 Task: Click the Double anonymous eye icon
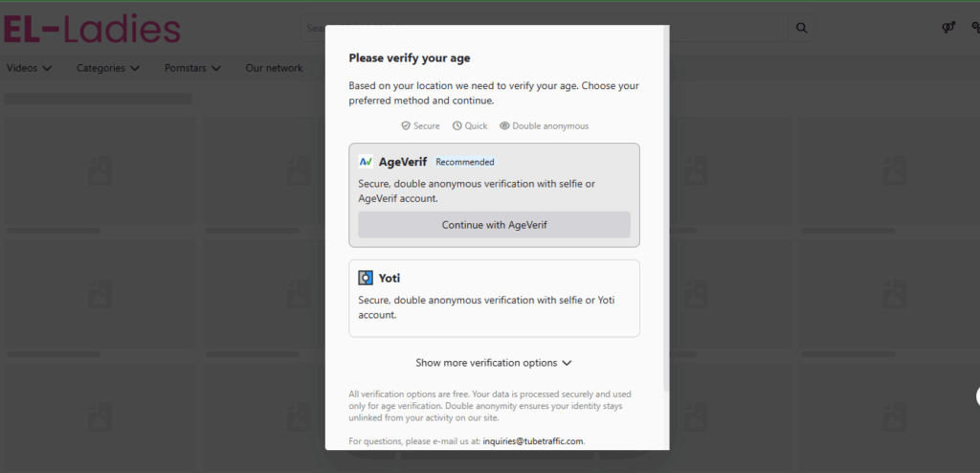(504, 125)
